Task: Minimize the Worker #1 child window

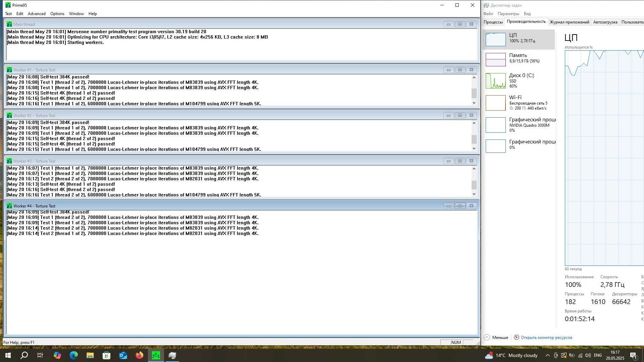Action: coord(448,70)
